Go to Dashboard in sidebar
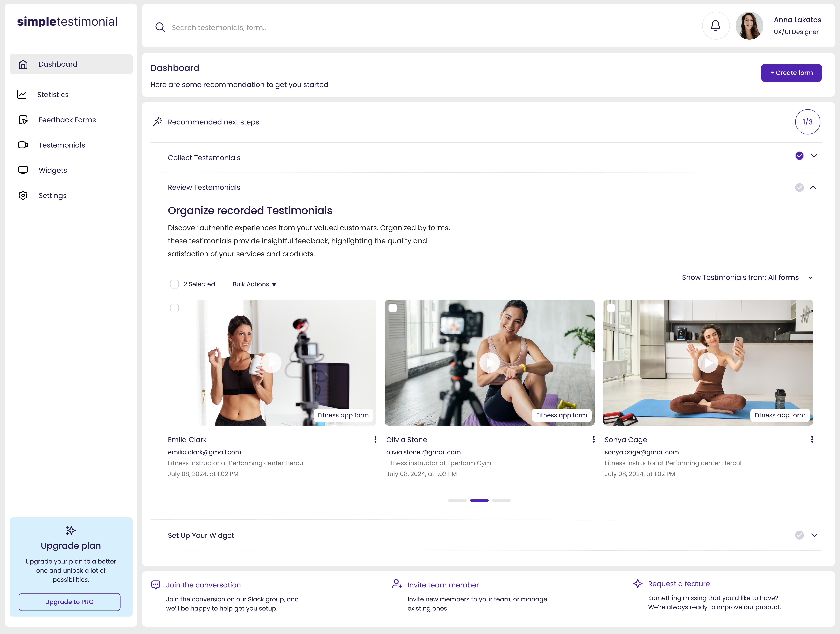840x634 pixels. click(71, 64)
